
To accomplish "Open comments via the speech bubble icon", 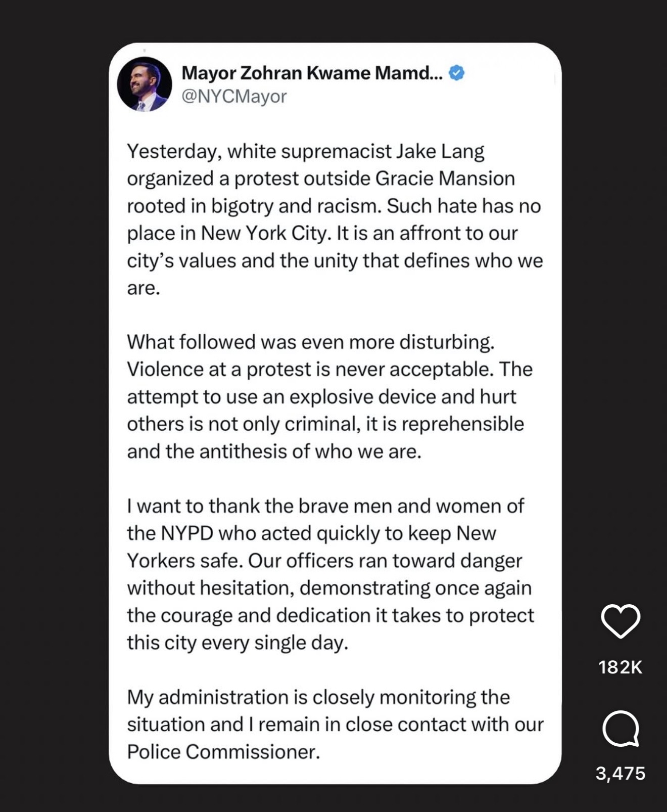I will [x=621, y=729].
